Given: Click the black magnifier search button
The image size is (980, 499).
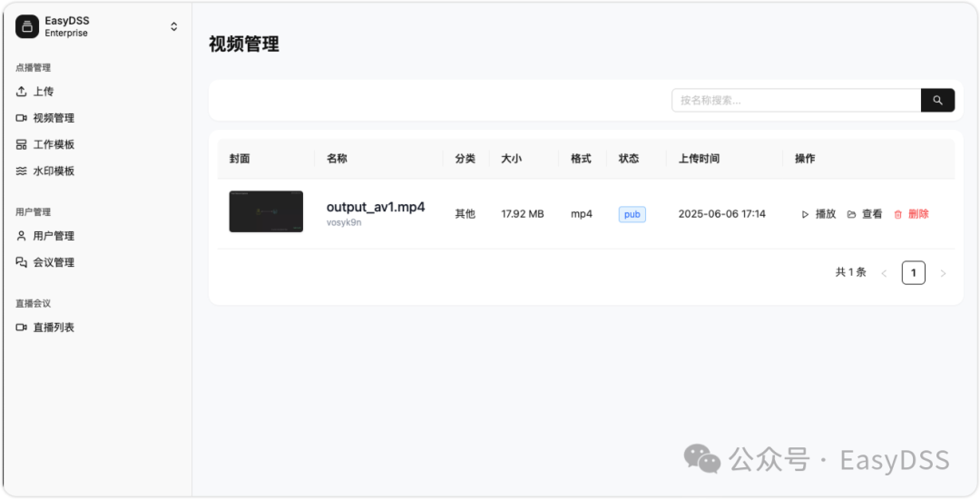Looking at the screenshot, I should coord(937,100).
